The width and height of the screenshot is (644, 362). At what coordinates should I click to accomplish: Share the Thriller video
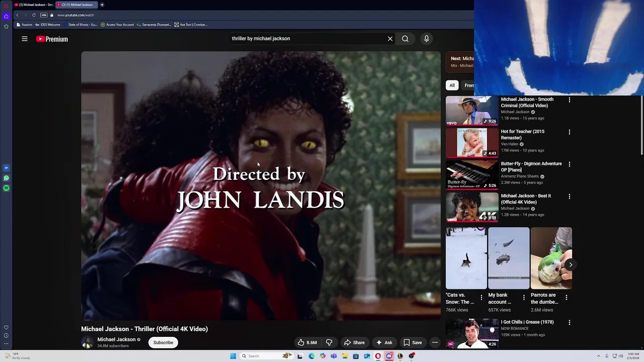coord(354,342)
